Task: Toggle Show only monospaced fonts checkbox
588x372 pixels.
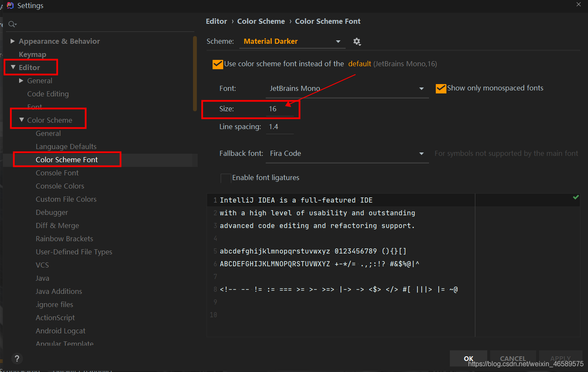Action: [441, 88]
